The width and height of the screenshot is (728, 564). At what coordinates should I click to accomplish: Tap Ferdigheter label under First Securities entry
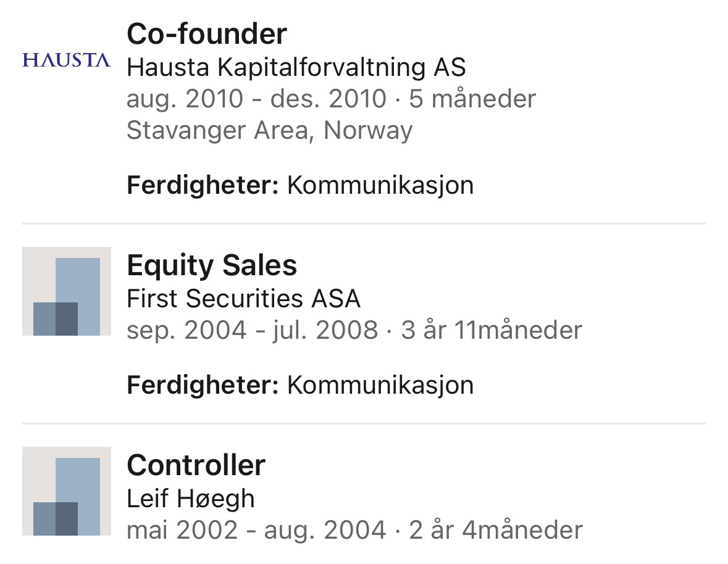pos(203,386)
